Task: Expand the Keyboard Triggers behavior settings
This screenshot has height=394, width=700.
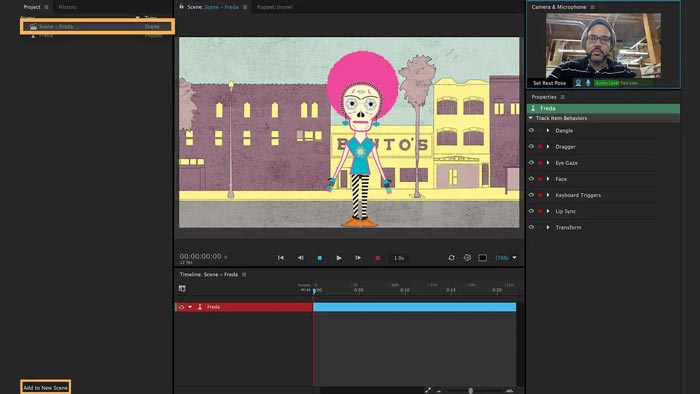Action: pyautogui.click(x=548, y=195)
